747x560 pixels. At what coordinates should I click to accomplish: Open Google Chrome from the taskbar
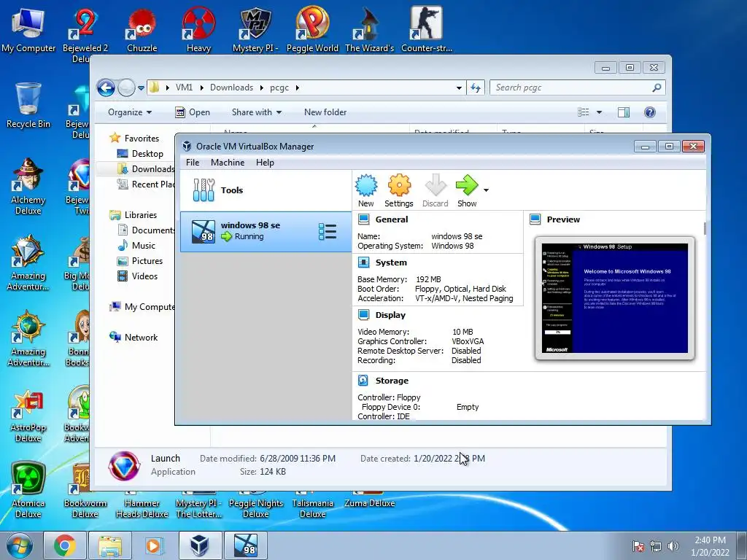(64, 545)
